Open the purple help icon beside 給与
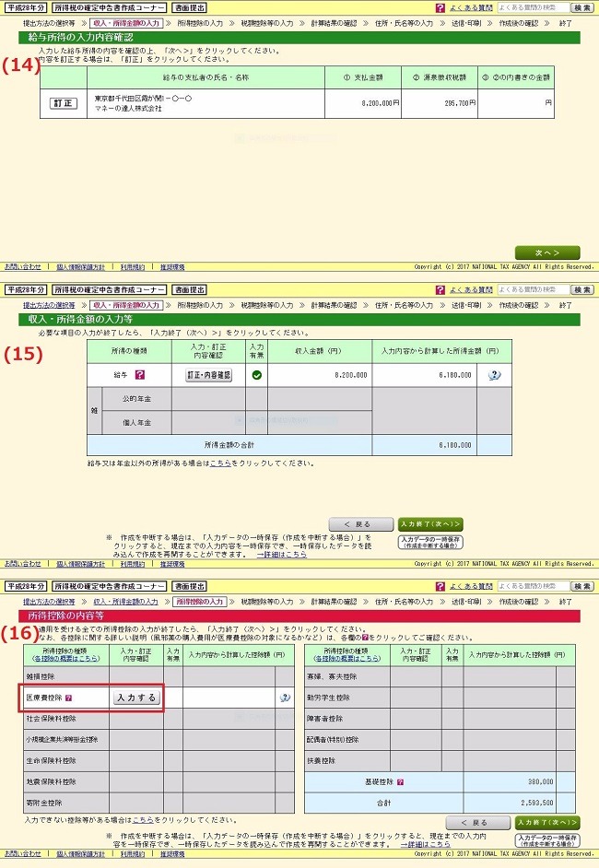This screenshot has height=868, width=599. pyautogui.click(x=140, y=375)
